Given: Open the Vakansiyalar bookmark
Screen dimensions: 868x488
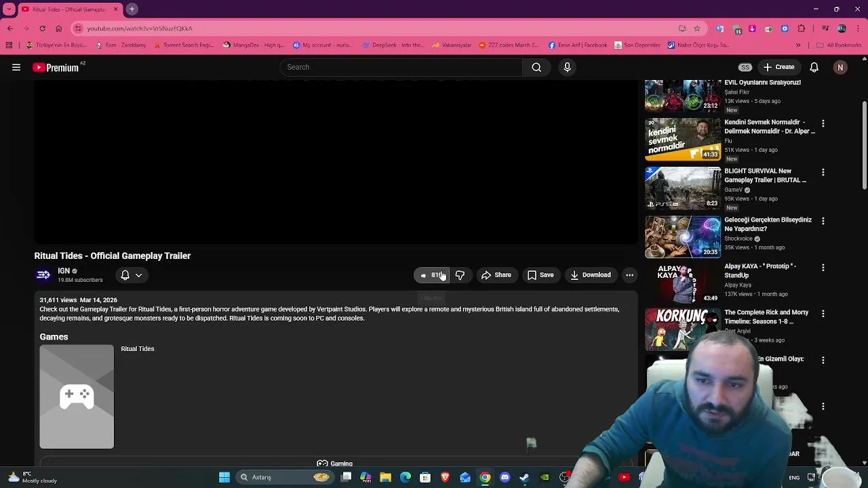Looking at the screenshot, I should [x=451, y=45].
